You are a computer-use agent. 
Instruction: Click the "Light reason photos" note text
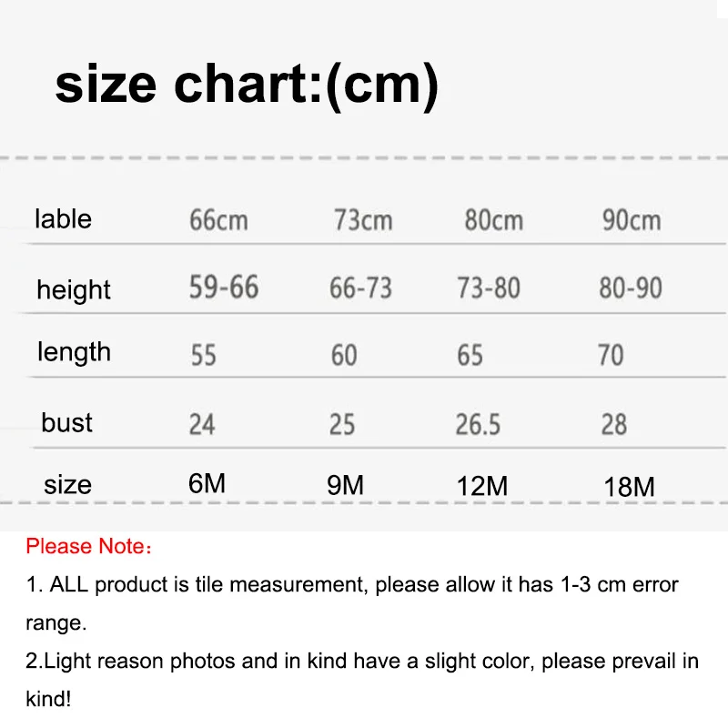[x=361, y=662]
